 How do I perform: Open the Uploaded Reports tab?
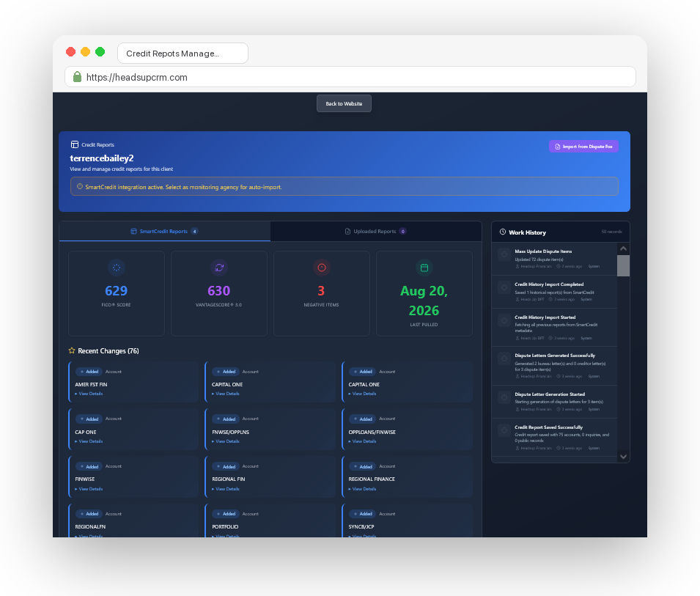click(376, 231)
